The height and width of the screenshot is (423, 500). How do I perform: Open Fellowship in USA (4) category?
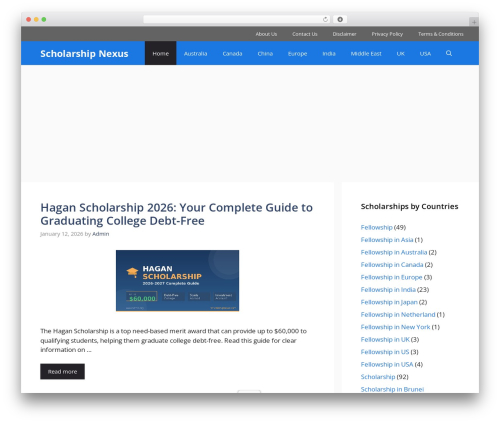pyautogui.click(x=387, y=364)
